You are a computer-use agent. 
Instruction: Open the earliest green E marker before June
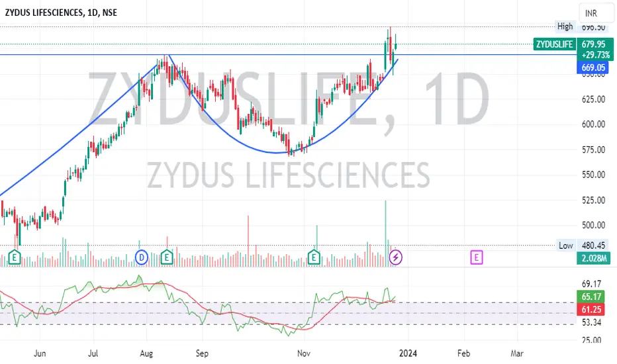15,257
